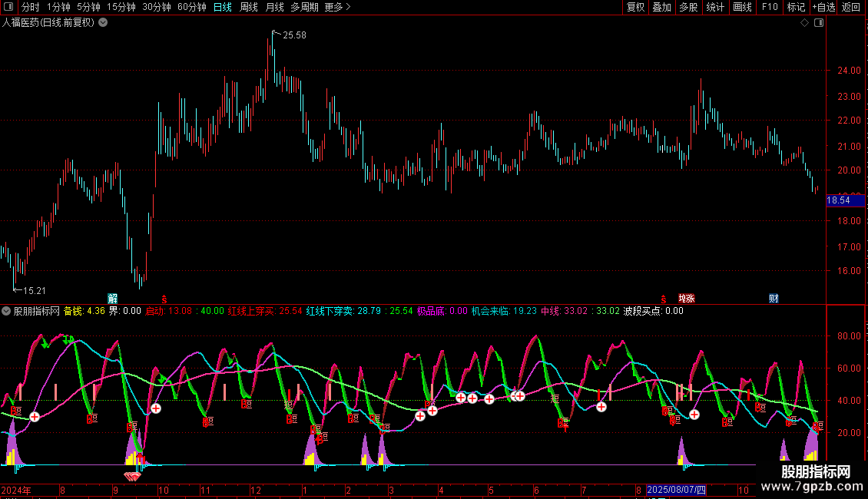The image size is (868, 499).
Task: Add stock via +自选 button
Action: click(823, 7)
